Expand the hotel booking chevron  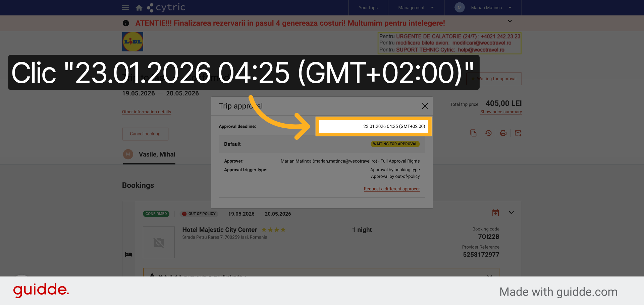pyautogui.click(x=511, y=213)
